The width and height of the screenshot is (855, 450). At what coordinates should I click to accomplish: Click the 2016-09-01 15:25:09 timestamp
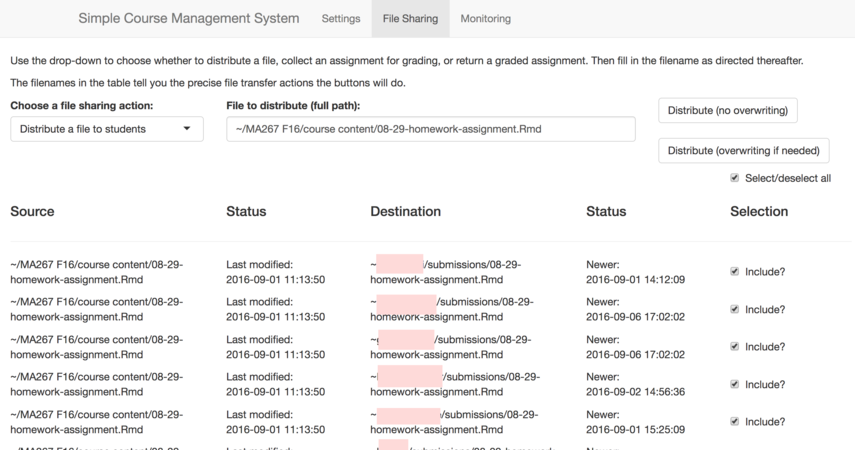635,430
